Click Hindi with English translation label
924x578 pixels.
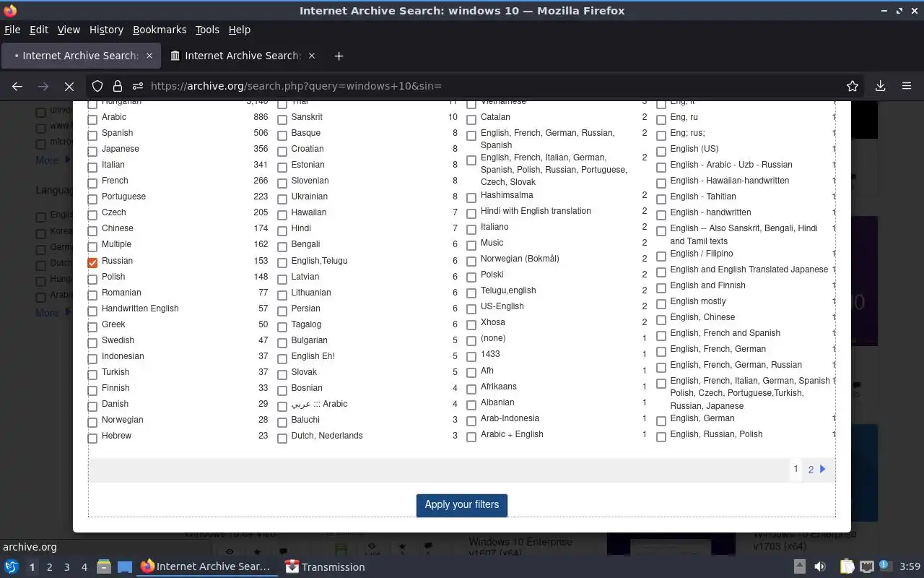click(536, 211)
